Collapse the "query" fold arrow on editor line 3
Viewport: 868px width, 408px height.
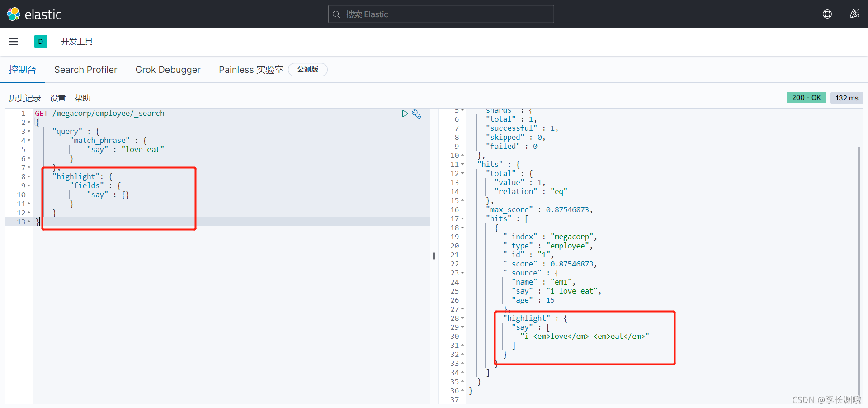pyautogui.click(x=29, y=132)
